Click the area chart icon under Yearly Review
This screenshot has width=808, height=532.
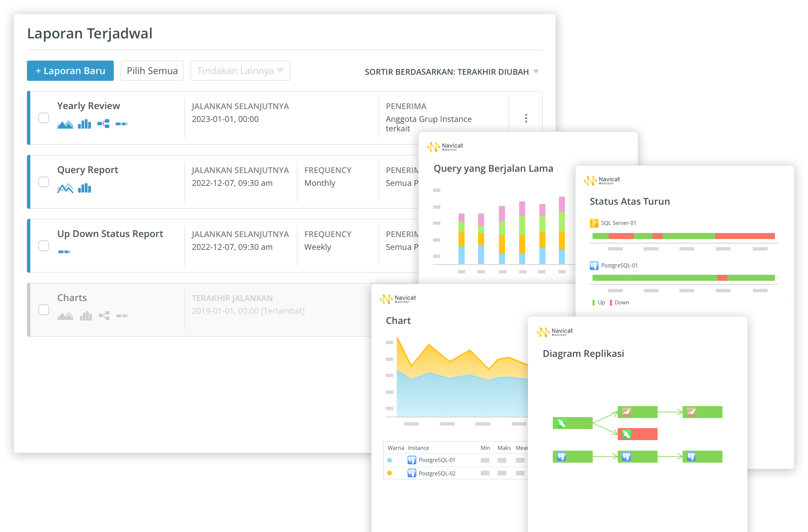pos(65,124)
